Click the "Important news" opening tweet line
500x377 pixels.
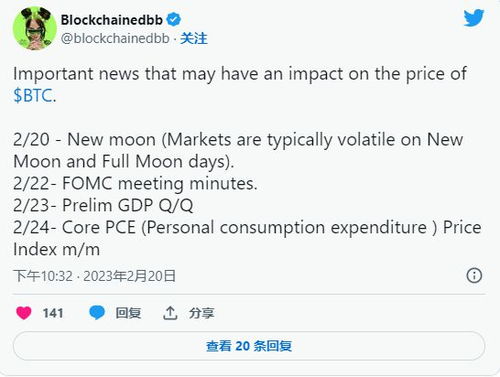coord(240,74)
